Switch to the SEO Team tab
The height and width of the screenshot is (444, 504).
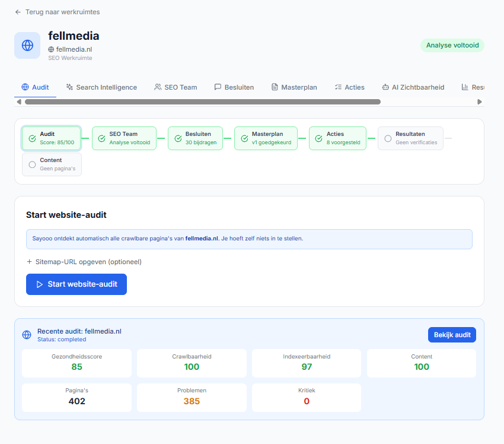(176, 87)
